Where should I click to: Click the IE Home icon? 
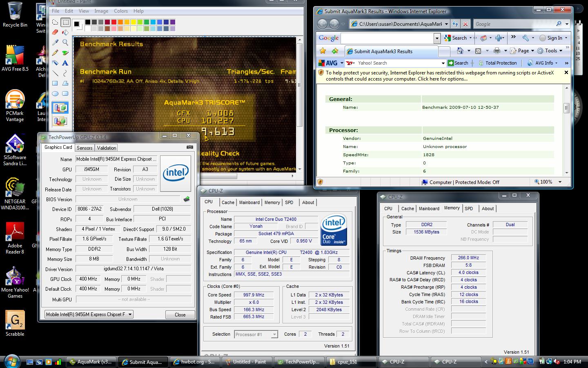pyautogui.click(x=460, y=51)
